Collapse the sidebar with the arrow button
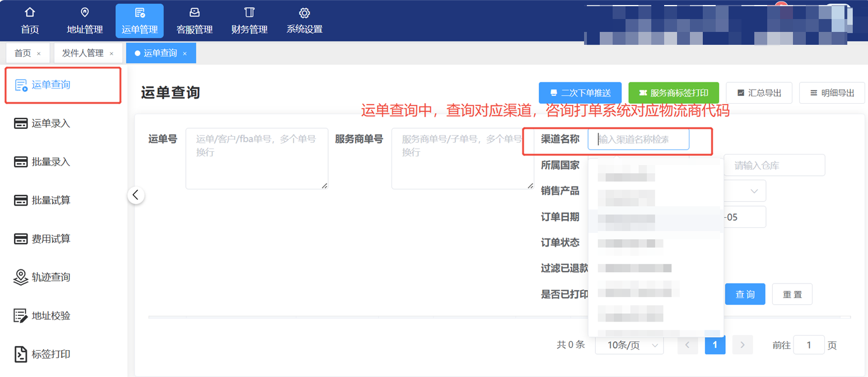 click(136, 196)
